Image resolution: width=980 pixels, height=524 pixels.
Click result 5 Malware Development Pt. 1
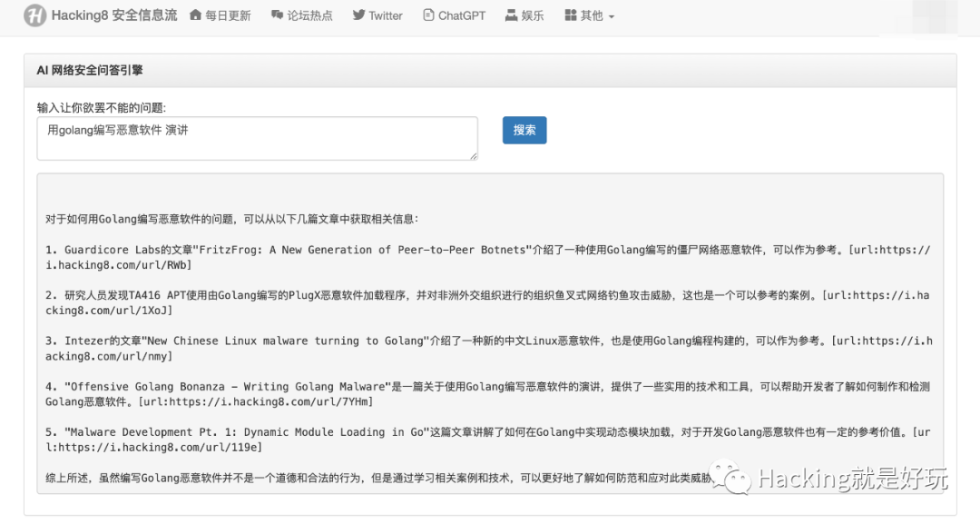pos(487,440)
